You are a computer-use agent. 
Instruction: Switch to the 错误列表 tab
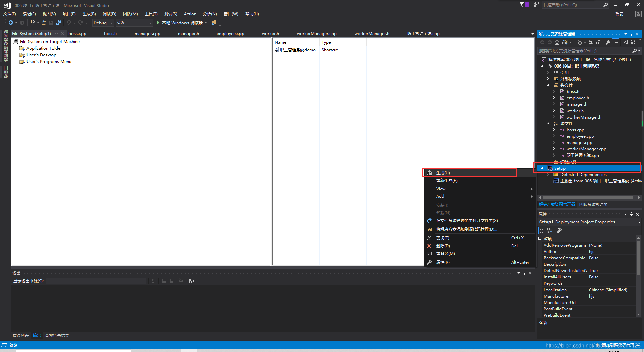21,336
